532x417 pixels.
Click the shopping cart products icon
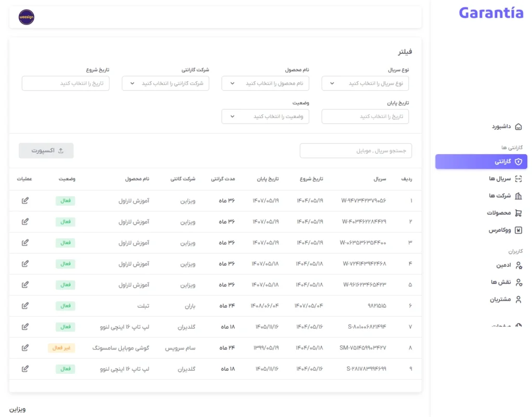[518, 213]
